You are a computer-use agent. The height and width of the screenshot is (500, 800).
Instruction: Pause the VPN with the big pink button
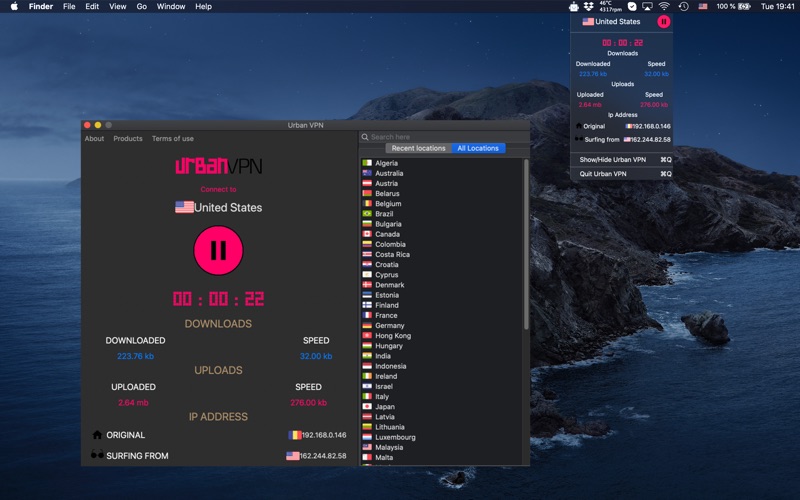(218, 251)
